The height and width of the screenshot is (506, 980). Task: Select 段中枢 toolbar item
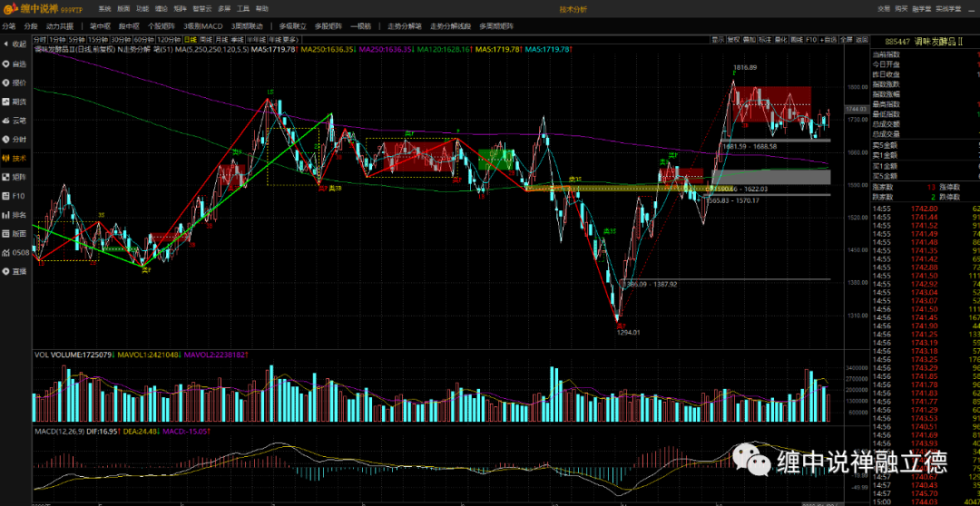tap(129, 26)
